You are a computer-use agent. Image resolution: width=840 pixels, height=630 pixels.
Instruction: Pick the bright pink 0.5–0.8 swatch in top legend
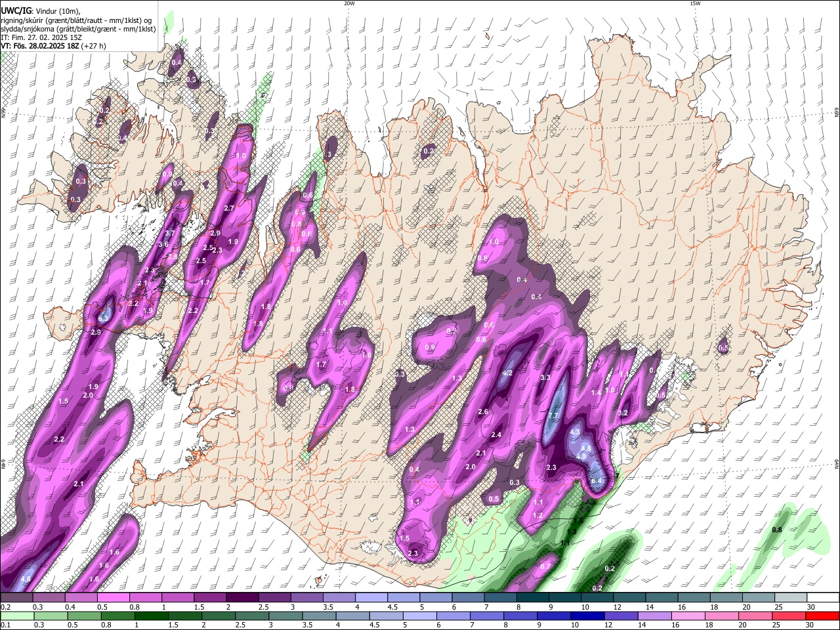pyautogui.click(x=113, y=598)
